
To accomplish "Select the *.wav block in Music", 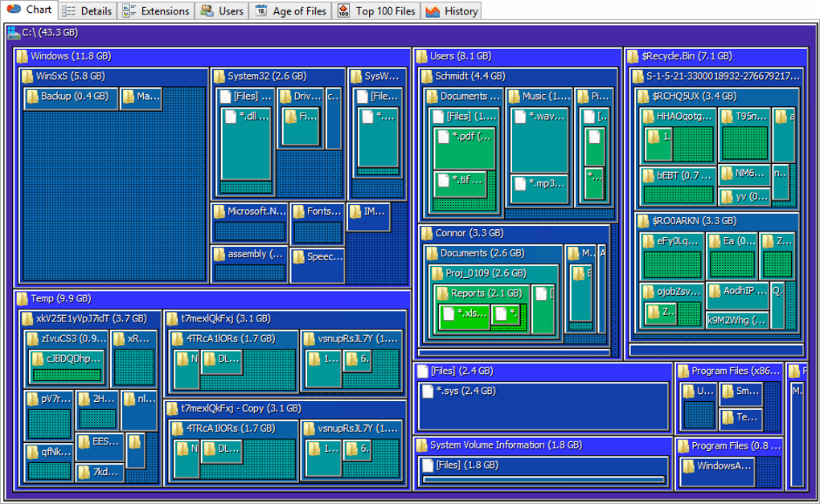I will [539, 140].
